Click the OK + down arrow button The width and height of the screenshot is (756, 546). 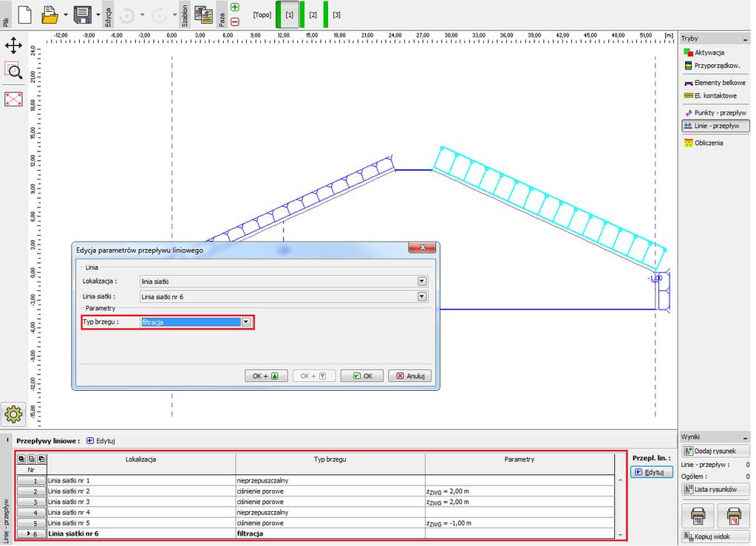tap(314, 376)
